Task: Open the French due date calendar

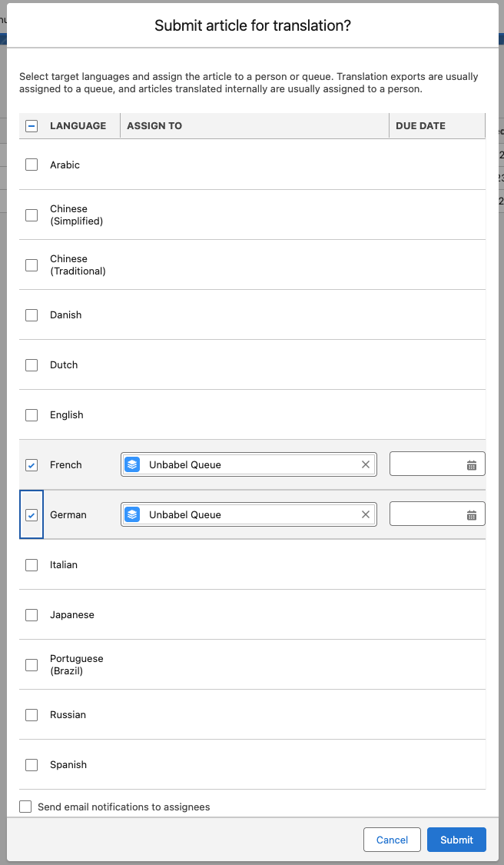Action: click(x=472, y=465)
